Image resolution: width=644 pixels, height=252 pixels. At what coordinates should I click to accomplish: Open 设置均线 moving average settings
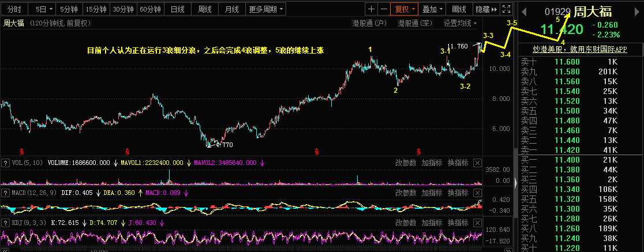460,24
